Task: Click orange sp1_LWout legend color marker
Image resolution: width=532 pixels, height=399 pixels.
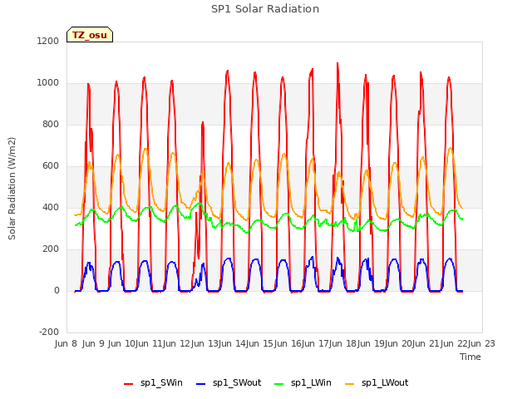Action: 349,384
